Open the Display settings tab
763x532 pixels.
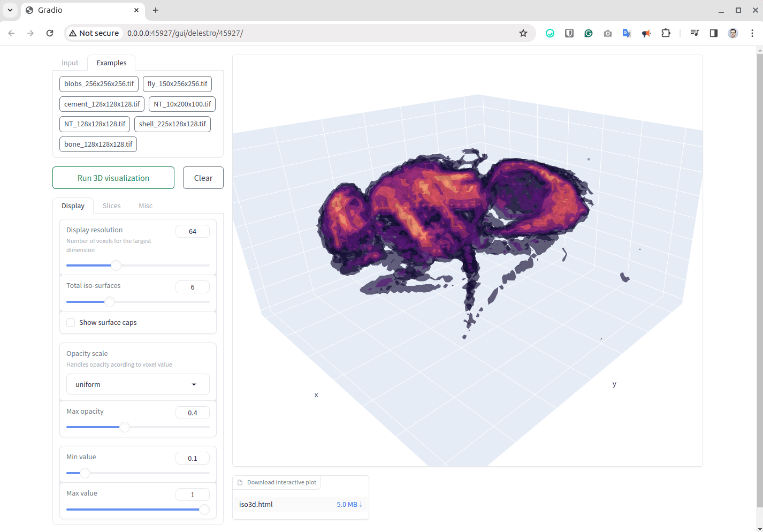click(x=73, y=206)
